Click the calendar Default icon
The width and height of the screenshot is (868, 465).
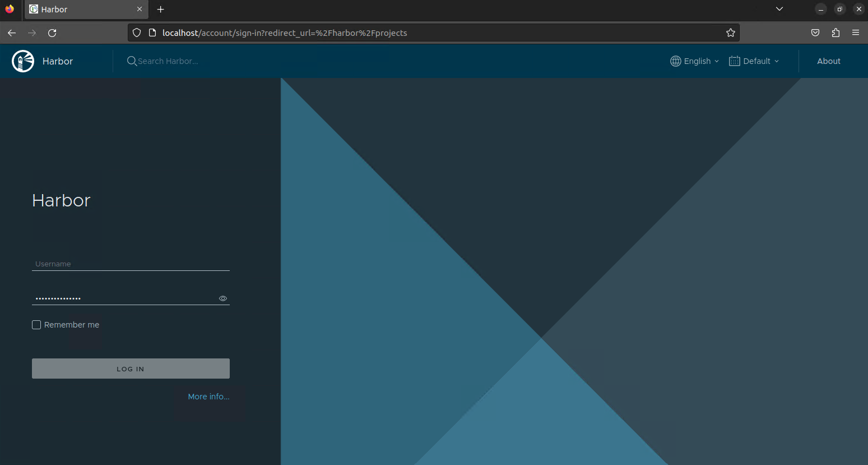735,61
